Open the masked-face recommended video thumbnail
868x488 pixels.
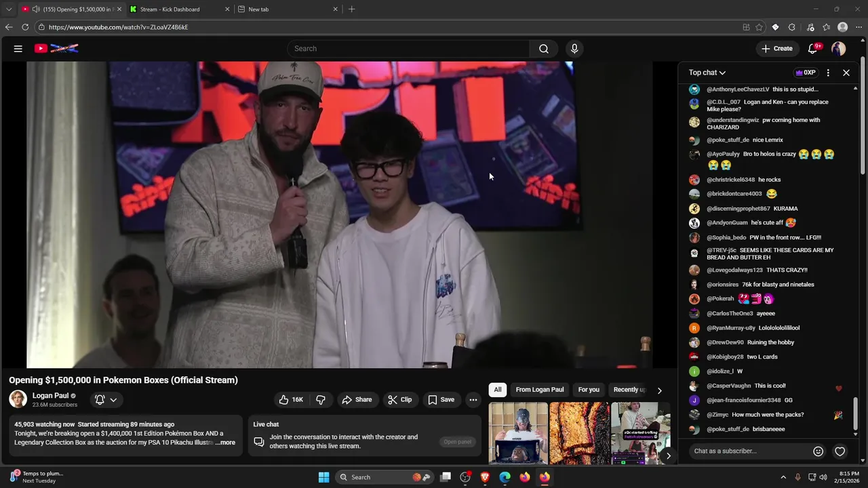pyautogui.click(x=518, y=434)
